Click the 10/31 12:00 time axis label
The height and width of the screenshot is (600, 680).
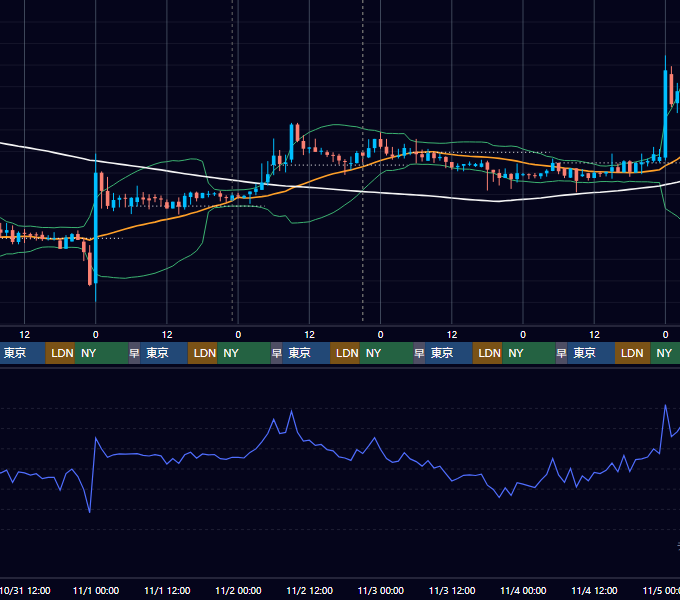(x=25, y=590)
